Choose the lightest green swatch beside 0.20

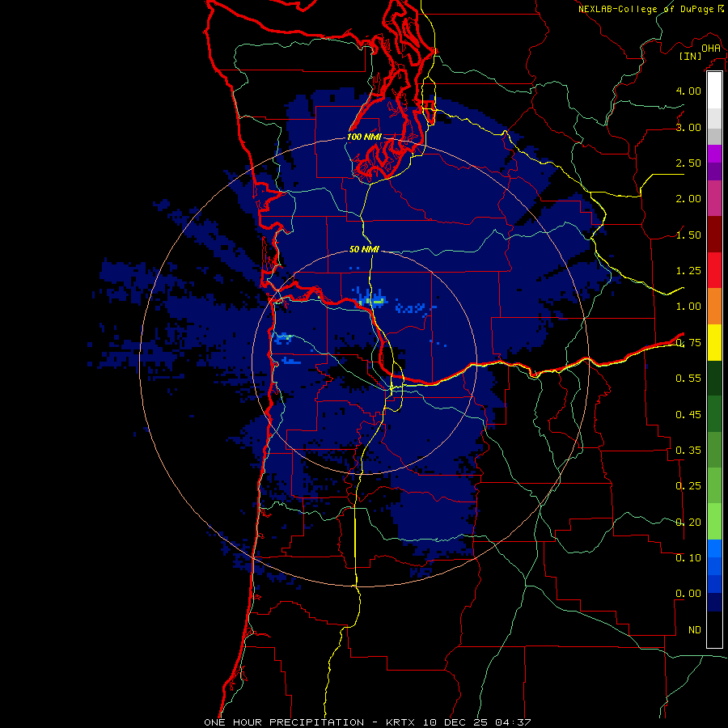[714, 522]
